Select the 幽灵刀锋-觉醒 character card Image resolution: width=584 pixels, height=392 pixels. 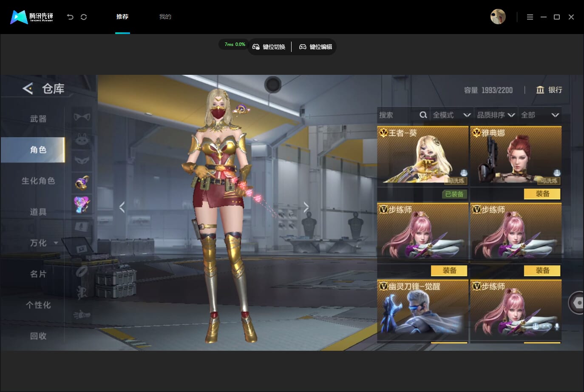422,310
